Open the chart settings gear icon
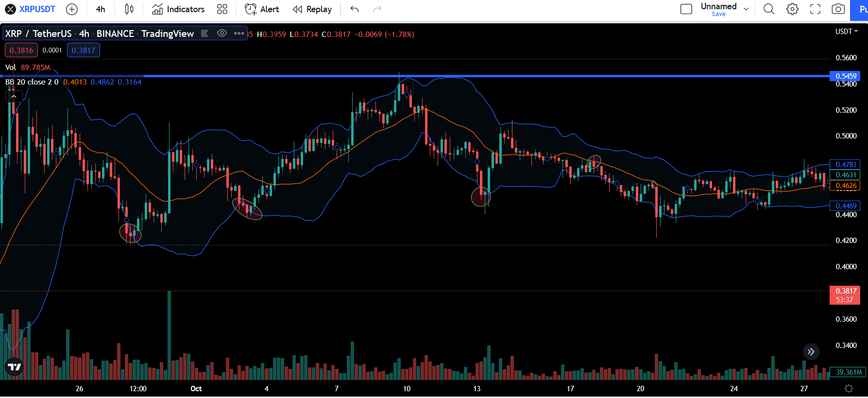Image resolution: width=868 pixels, height=398 pixels. coord(792,9)
